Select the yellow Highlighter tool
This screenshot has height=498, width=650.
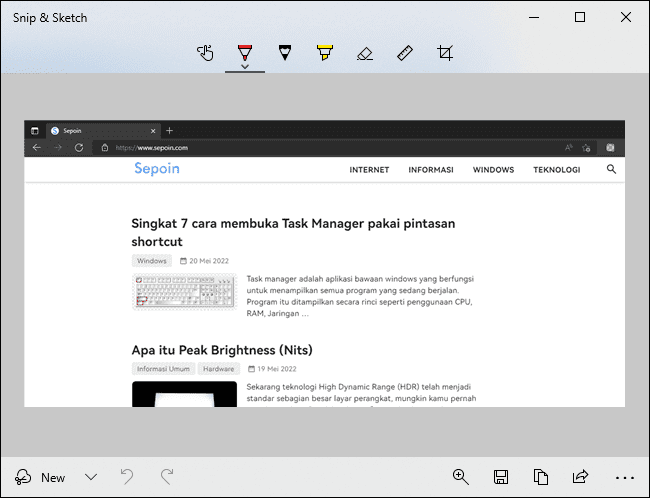[325, 53]
